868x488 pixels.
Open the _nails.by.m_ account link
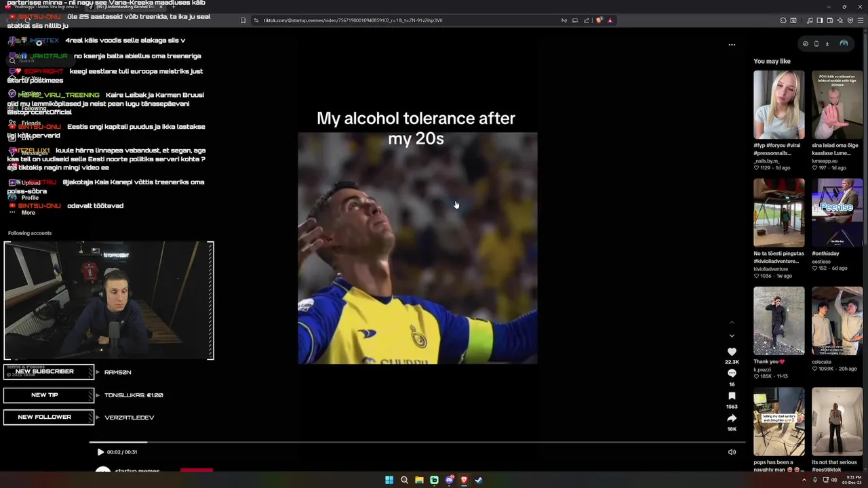766,161
